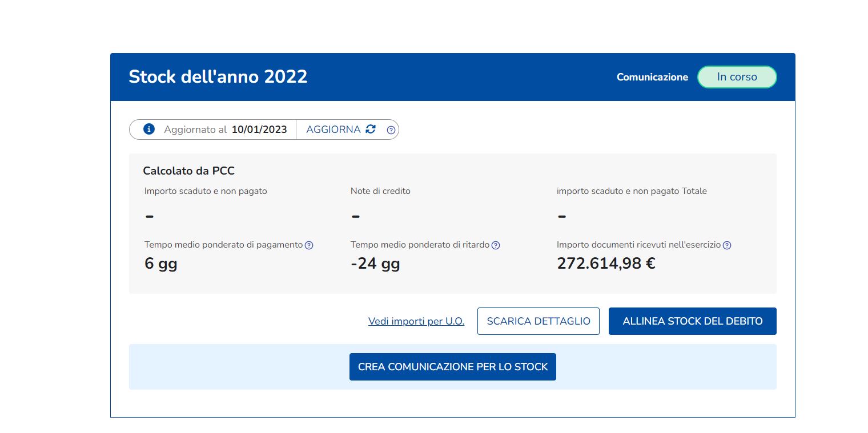Open help for Tempo medio ponderato di pagamento

pyautogui.click(x=309, y=245)
